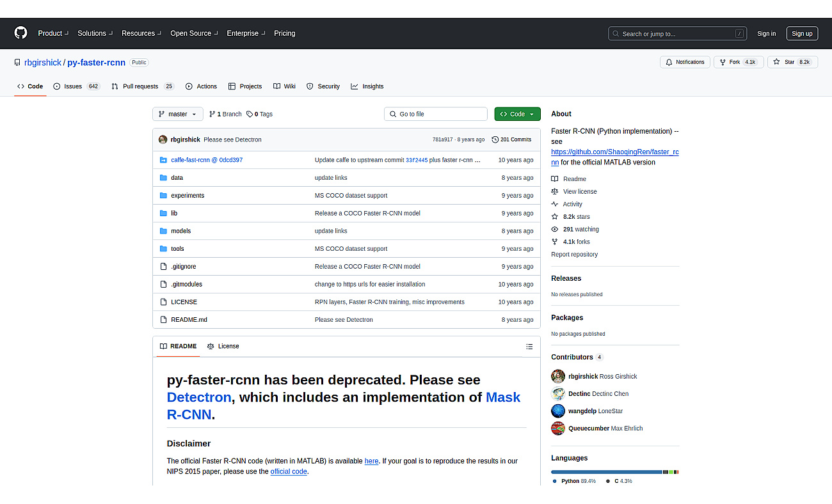Image resolution: width=832 pixels, height=504 pixels.
Task: Open Ross Girshick contributor avatar
Action: (558, 376)
